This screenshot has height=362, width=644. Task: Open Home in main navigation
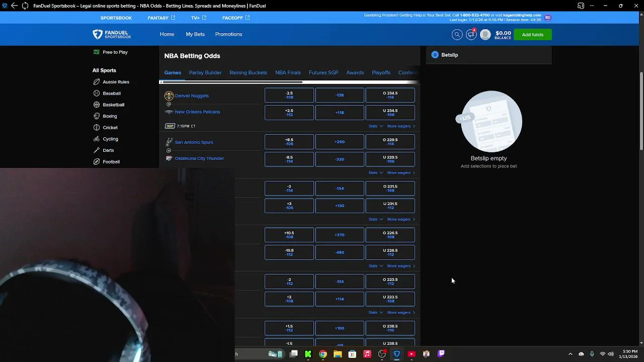click(x=167, y=34)
